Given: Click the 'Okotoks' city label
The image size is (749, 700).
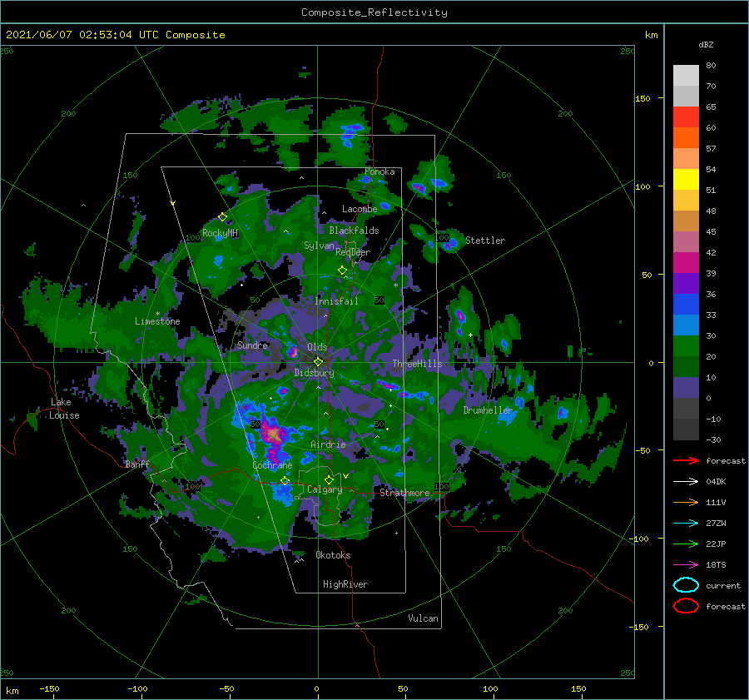Looking at the screenshot, I should click(334, 555).
